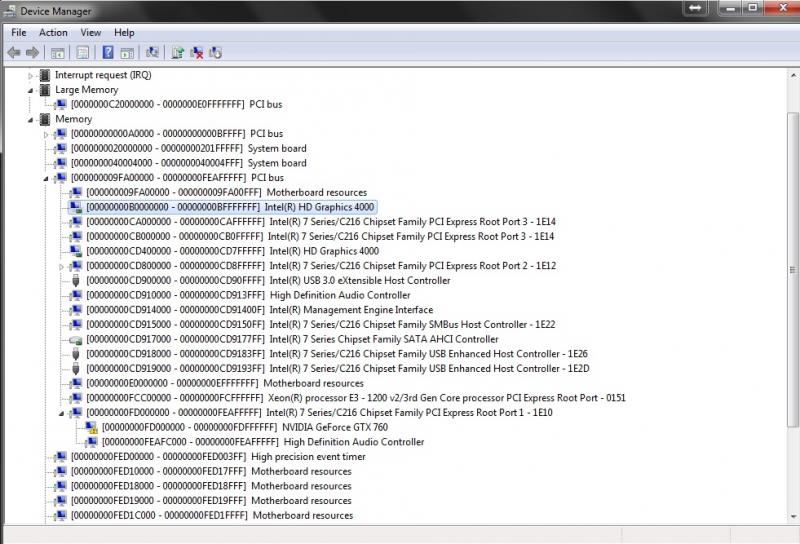Select the Xeon(R) processor E3 Root Port - 0151 row
This screenshot has height=544, width=800.
tap(356, 398)
